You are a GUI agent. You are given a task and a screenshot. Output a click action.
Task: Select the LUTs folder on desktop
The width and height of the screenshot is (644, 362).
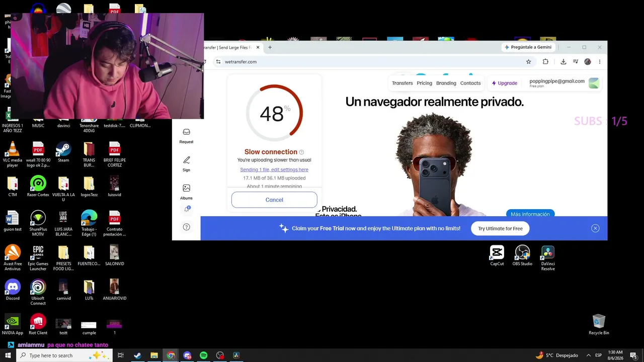coord(89,290)
